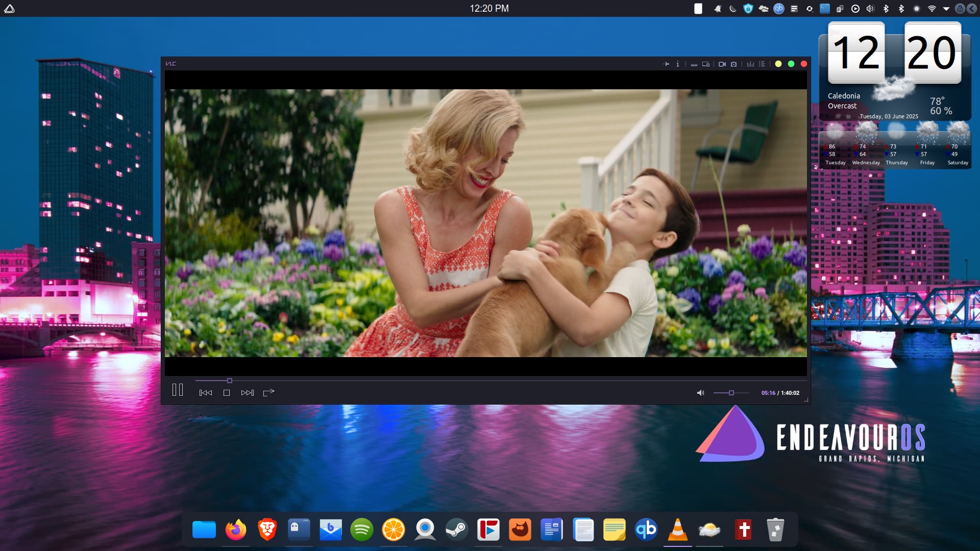Pause the VLC video playback
Viewport: 980px width, 551px height.
[x=178, y=390]
